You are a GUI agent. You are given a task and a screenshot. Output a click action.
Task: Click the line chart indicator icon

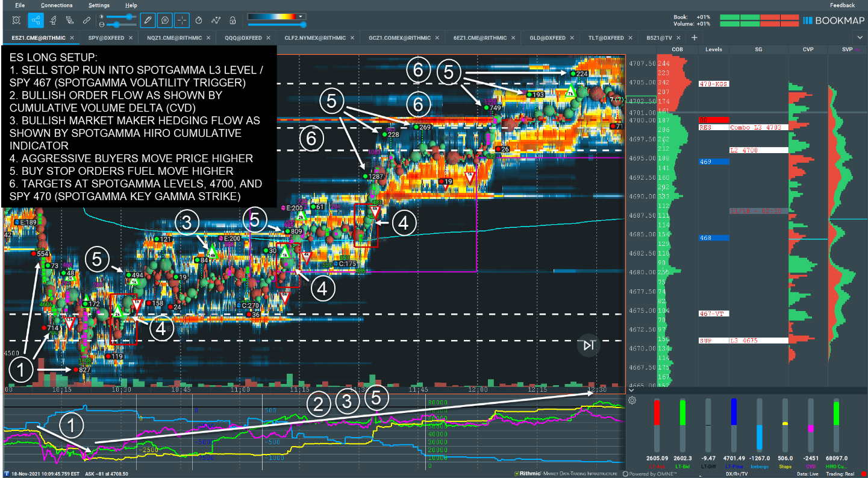pyautogui.click(x=216, y=20)
